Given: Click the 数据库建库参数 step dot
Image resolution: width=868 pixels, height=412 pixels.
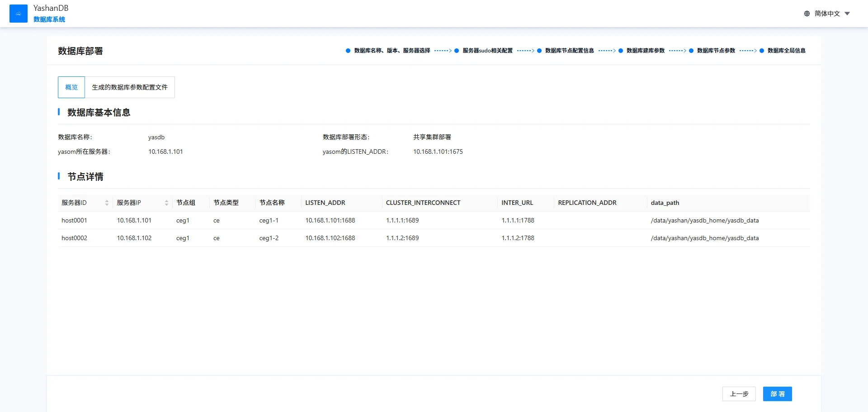Looking at the screenshot, I should 621,51.
